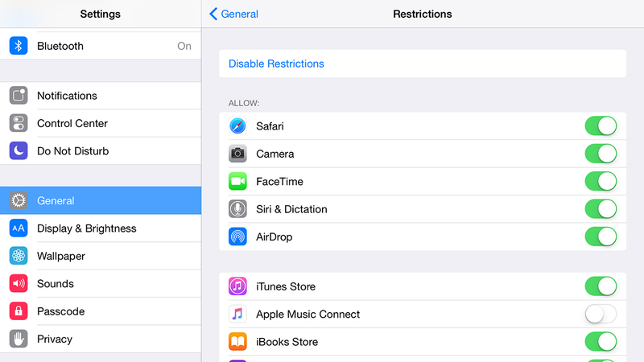
Task: Tap the iBooks Store book icon
Action: pos(237,342)
